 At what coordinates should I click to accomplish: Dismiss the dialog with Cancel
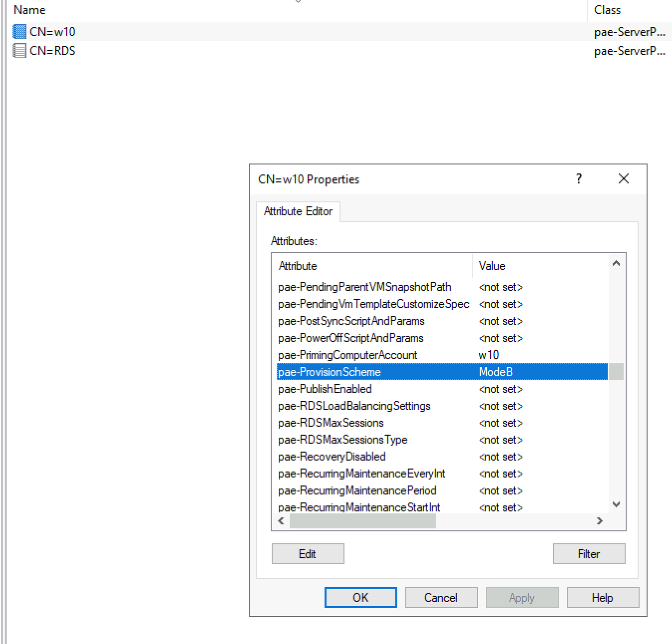point(441,598)
